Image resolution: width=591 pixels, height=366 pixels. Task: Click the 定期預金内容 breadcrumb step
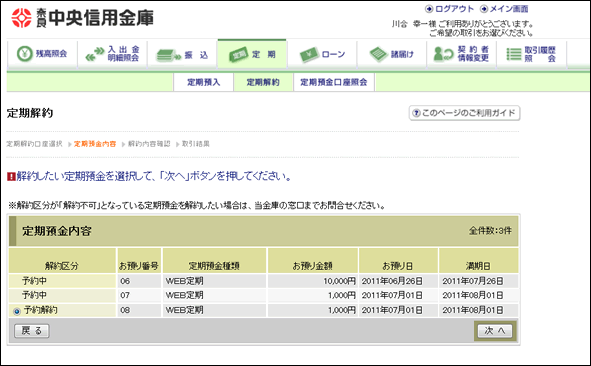[x=95, y=144]
